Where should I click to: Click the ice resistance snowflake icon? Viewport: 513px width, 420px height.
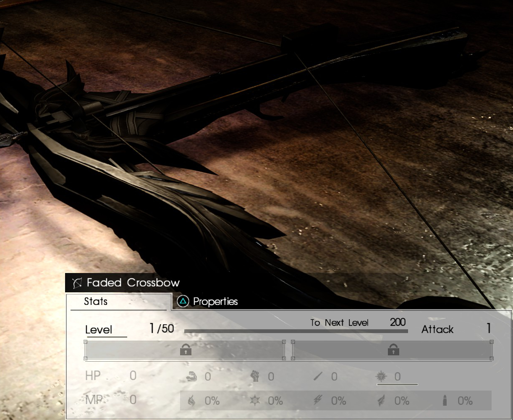tap(255, 401)
